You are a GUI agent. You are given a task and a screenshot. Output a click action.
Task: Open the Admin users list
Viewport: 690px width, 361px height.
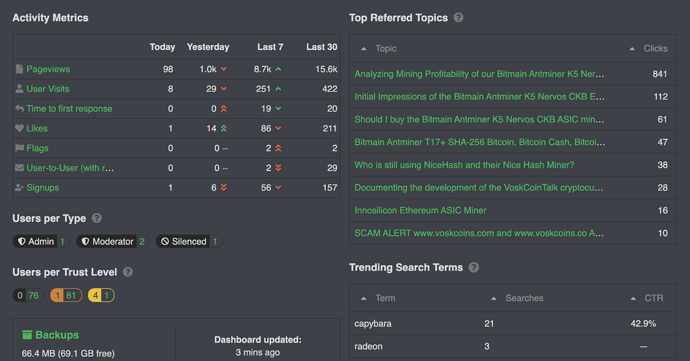[x=41, y=241]
